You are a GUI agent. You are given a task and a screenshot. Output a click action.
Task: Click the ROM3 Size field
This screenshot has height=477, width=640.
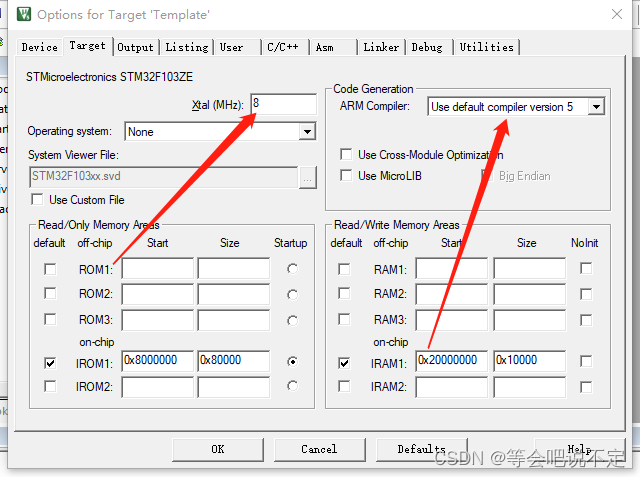point(234,319)
